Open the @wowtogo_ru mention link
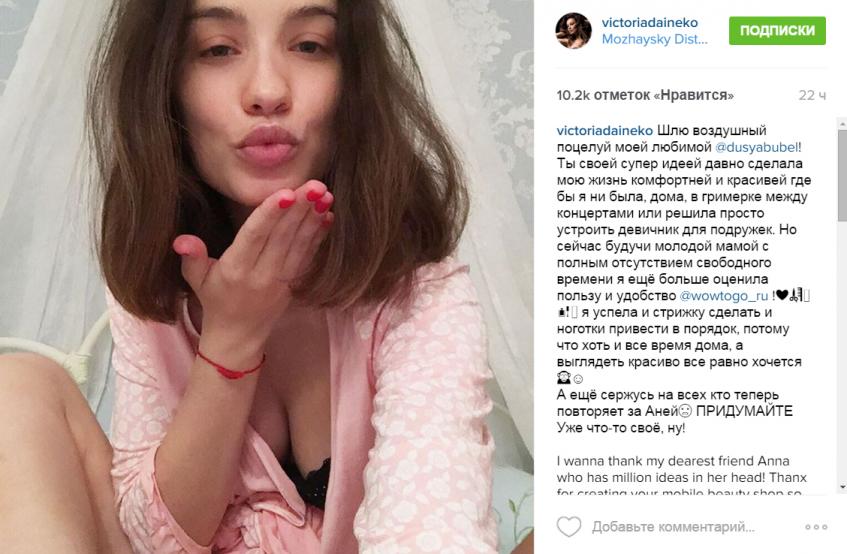847x554 pixels. click(x=724, y=296)
